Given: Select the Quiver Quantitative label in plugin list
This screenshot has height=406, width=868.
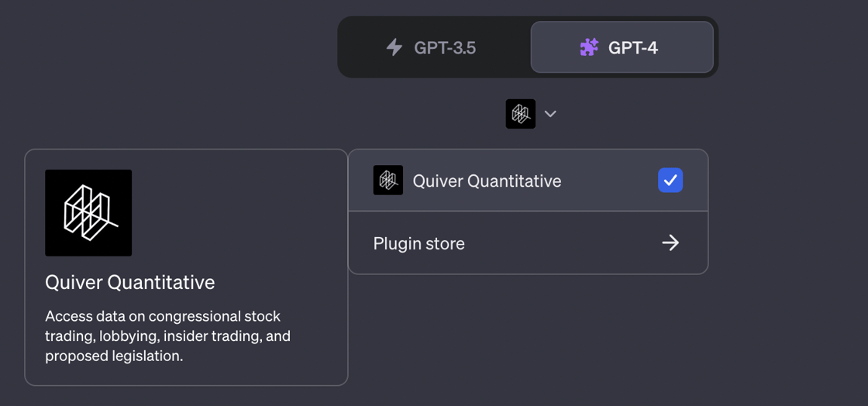Looking at the screenshot, I should [487, 181].
